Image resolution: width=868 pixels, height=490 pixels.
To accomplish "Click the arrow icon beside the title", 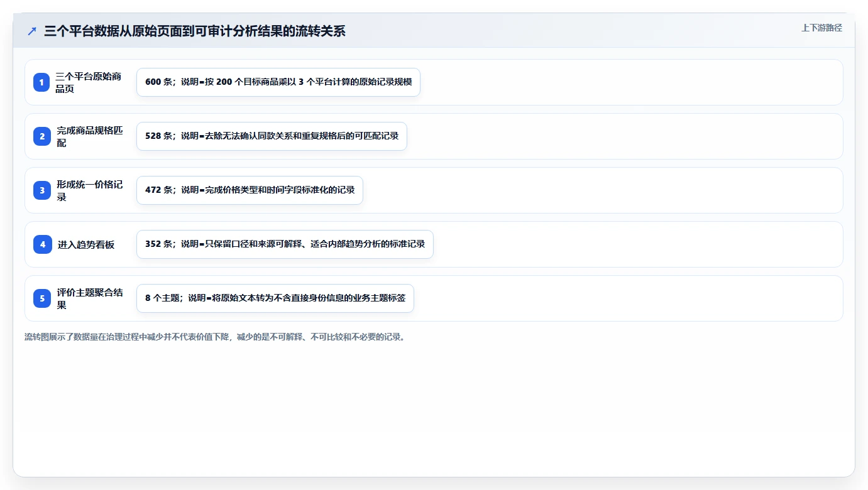I will (x=32, y=31).
